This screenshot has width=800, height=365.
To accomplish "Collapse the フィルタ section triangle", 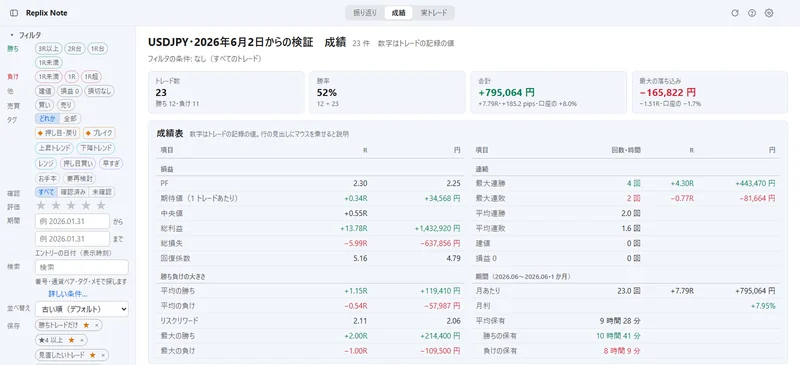I will tap(12, 35).
